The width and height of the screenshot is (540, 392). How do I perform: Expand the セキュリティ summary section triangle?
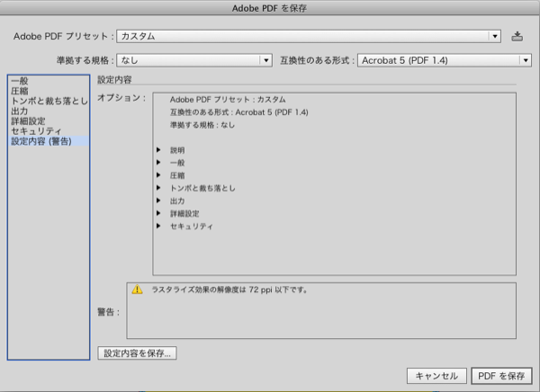(x=158, y=226)
